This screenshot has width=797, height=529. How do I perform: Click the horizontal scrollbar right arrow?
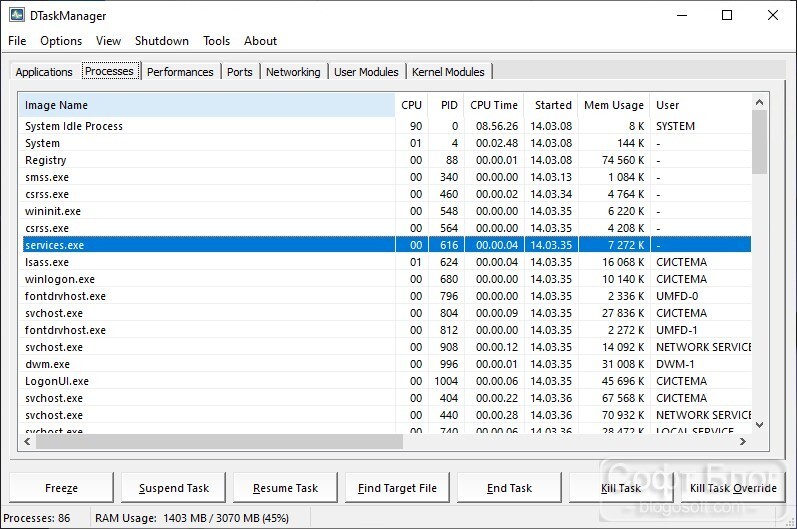743,442
